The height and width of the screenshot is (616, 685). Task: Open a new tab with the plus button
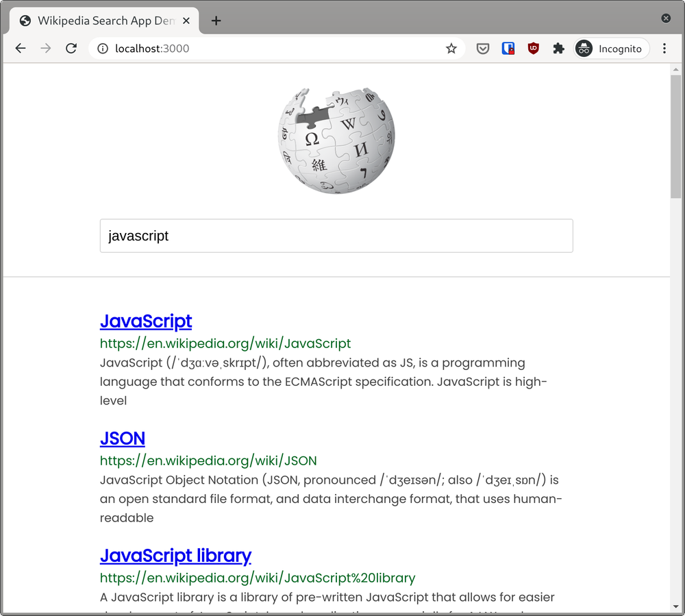tap(216, 21)
